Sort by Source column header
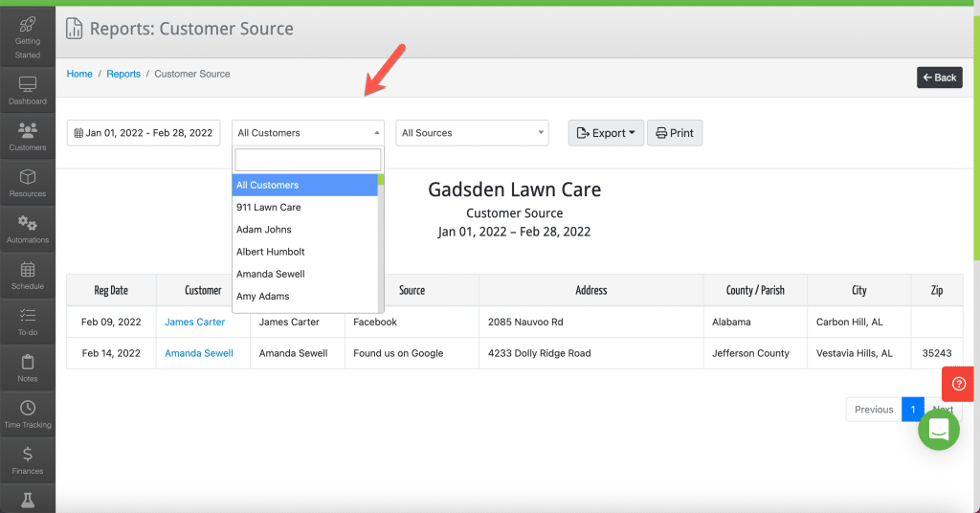This screenshot has height=513, width=980. tap(412, 290)
